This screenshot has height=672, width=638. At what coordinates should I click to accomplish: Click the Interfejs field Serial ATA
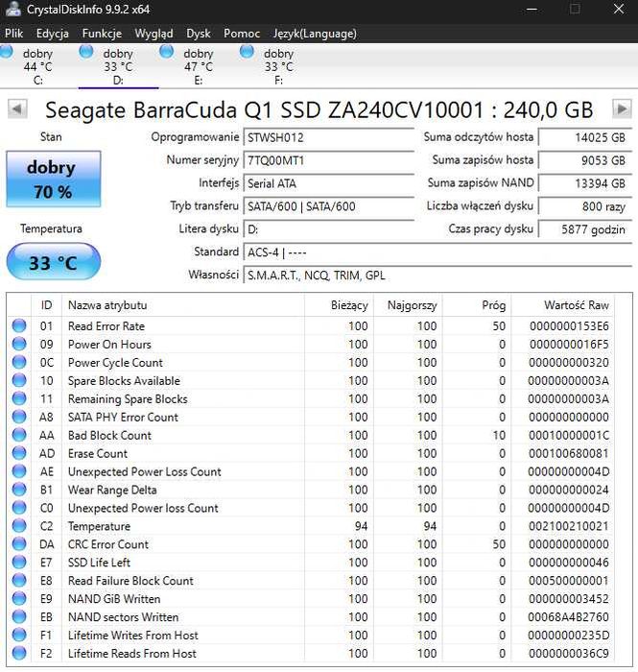329,183
